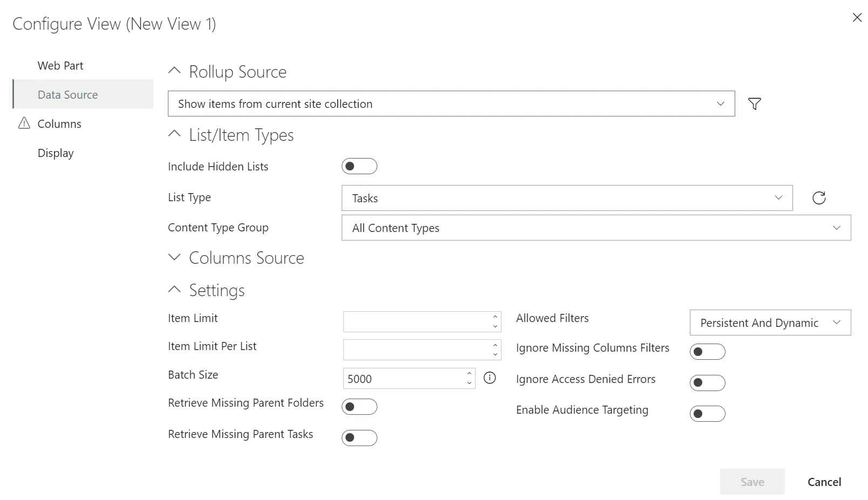Turn on Retrieve Missing Parent Folders
Screen dimensions: 868x500
[x=360, y=407]
